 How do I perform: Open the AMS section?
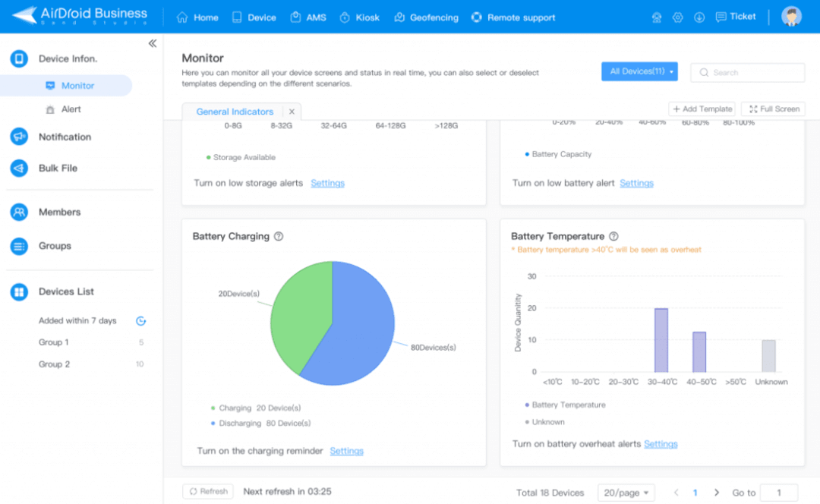308,17
